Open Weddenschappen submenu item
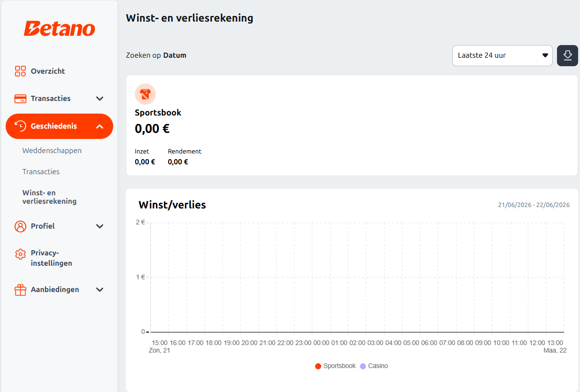 52,151
